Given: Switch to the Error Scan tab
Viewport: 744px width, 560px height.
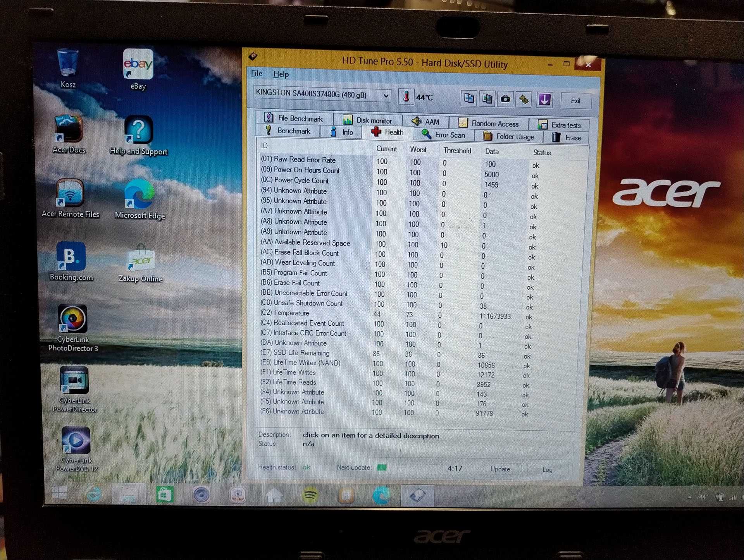Looking at the screenshot, I should (444, 134).
